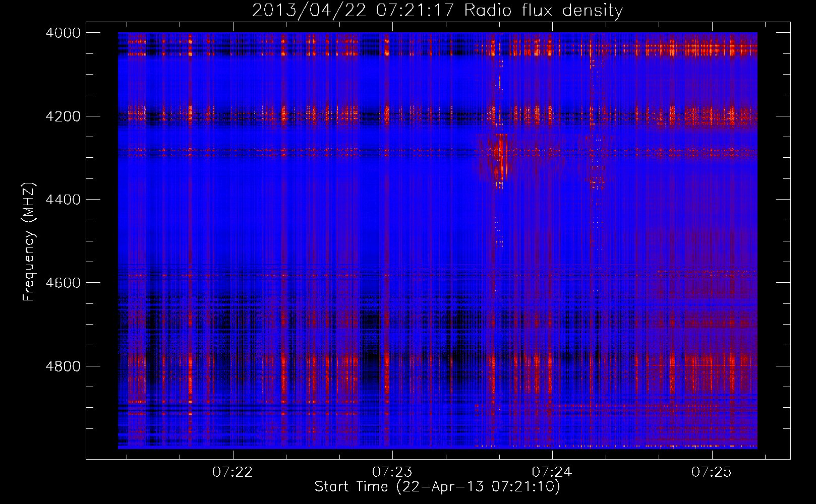
Task: Click the 'Start Time' x-axis caption
Action: [437, 487]
